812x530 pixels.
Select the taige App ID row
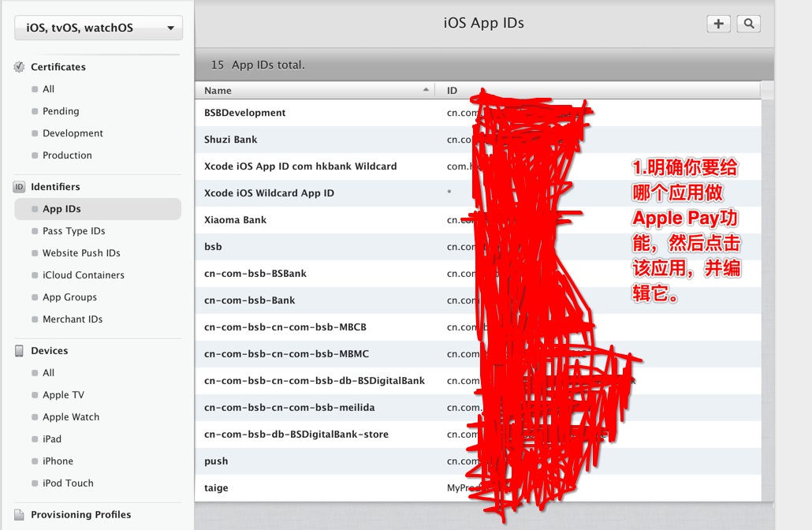tap(478, 488)
